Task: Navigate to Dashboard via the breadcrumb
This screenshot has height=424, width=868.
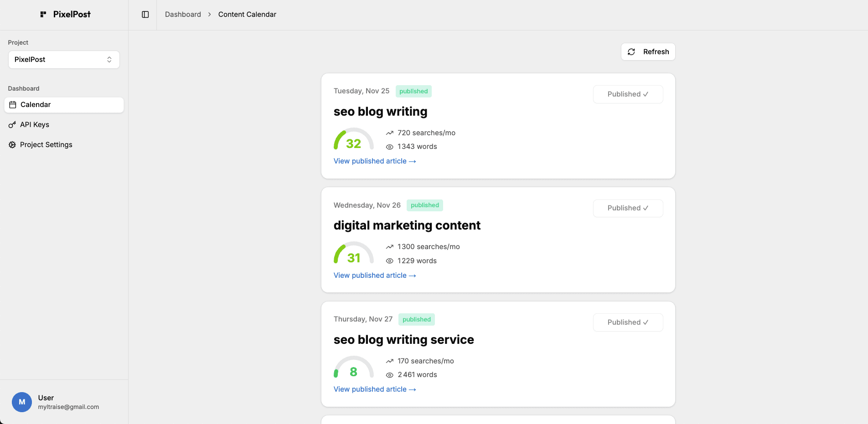Action: tap(182, 14)
